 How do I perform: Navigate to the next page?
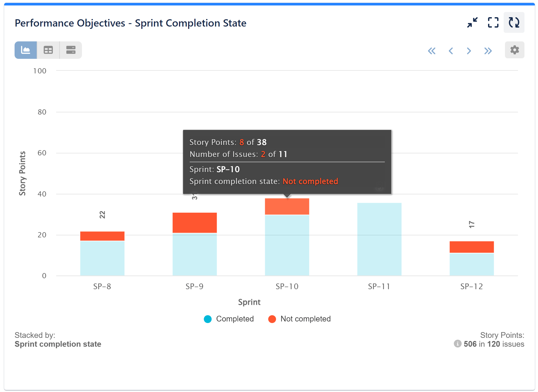pyautogui.click(x=469, y=51)
